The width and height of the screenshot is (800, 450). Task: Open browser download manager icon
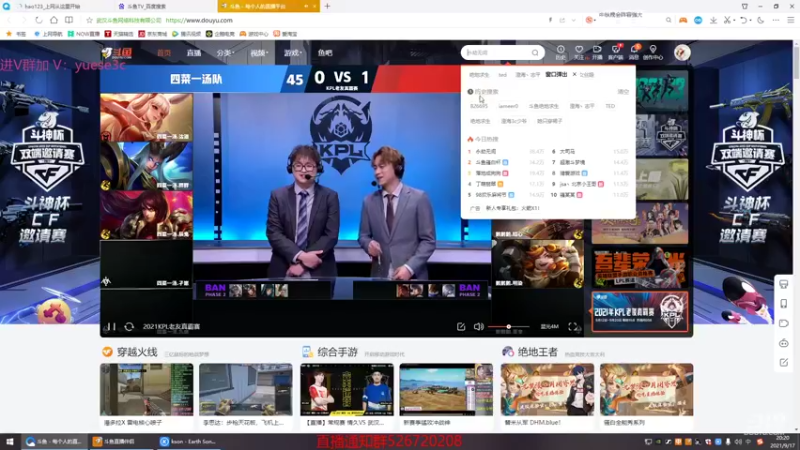[x=713, y=20]
